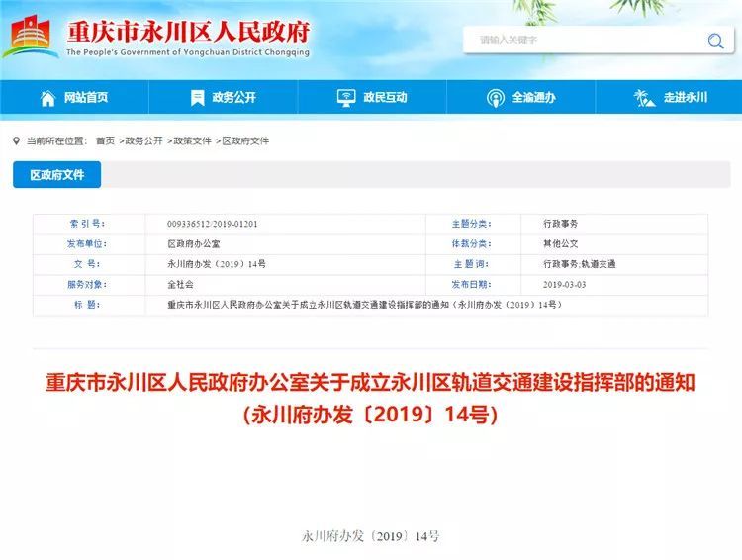Open the 政务公开 navigation item
Viewport: 742px width, 560px height.
pyautogui.click(x=224, y=98)
